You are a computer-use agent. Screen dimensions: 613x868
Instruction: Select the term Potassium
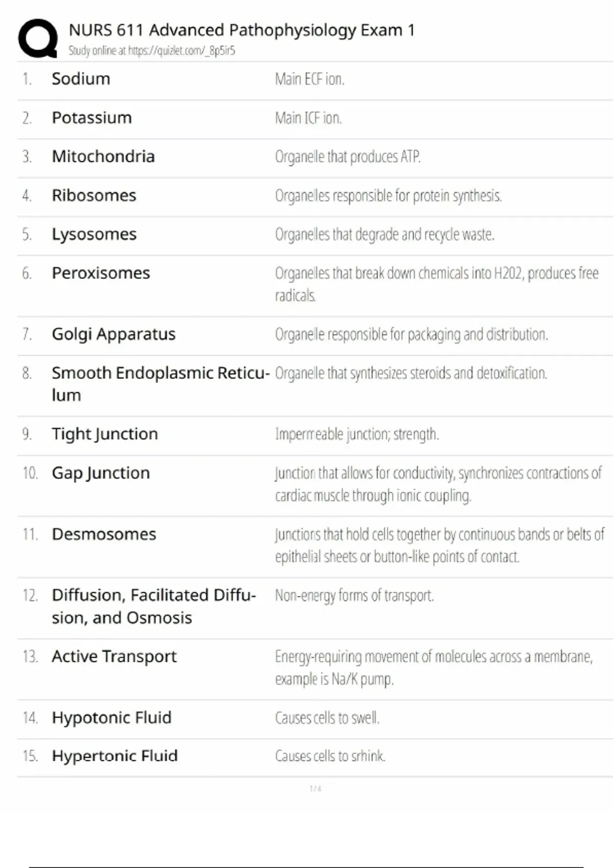point(91,118)
